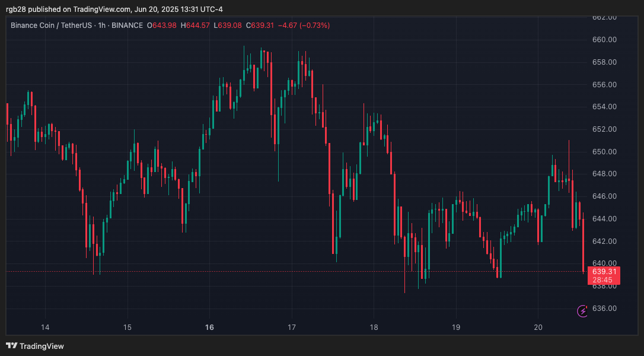Select the 18 date on time axis

[374, 328]
